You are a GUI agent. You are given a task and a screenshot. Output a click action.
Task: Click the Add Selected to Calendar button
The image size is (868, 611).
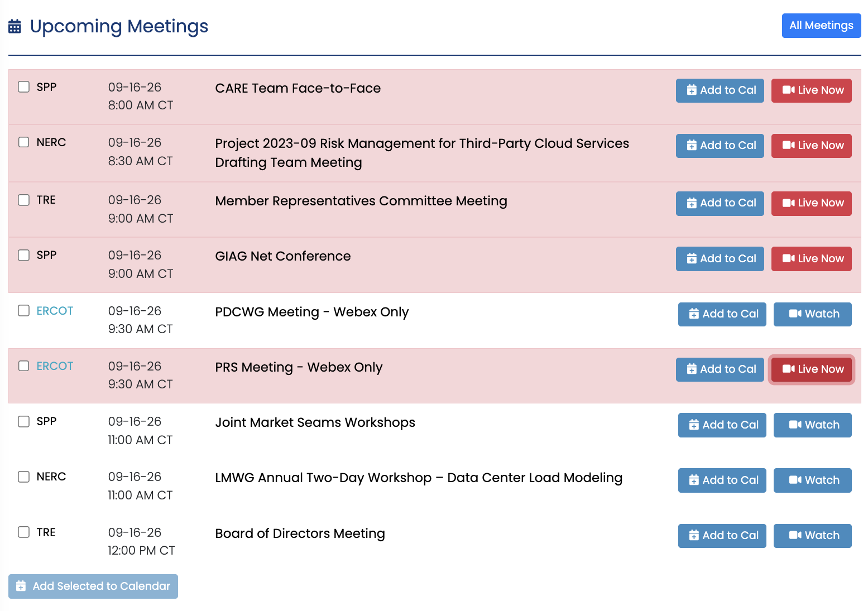(x=93, y=586)
